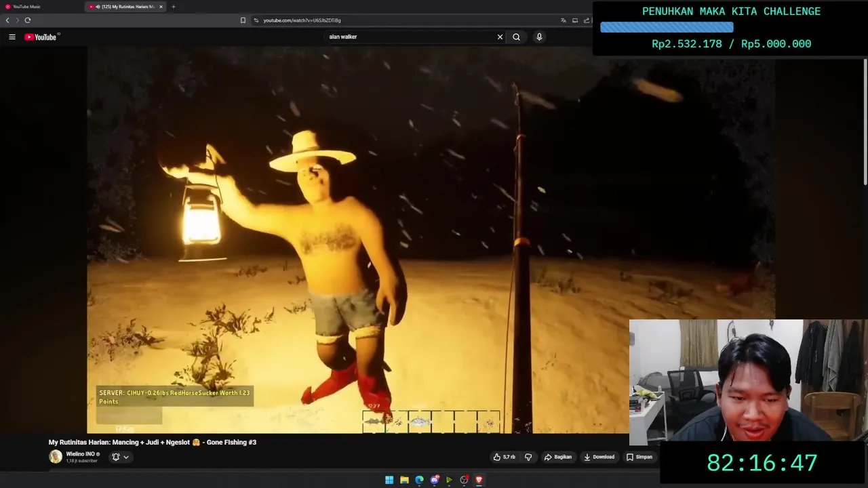Mute the tab via its speaker icon
The image size is (868, 488).
click(x=98, y=7)
